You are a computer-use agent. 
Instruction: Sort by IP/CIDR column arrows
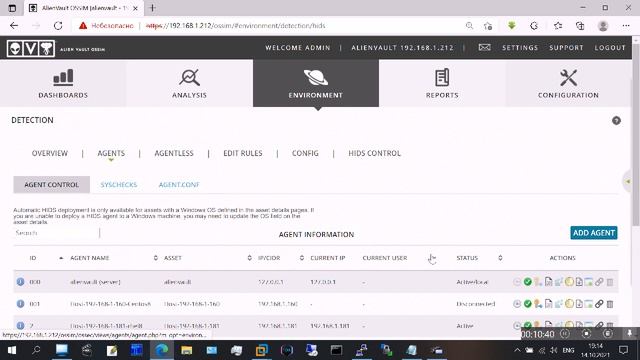click(x=302, y=258)
